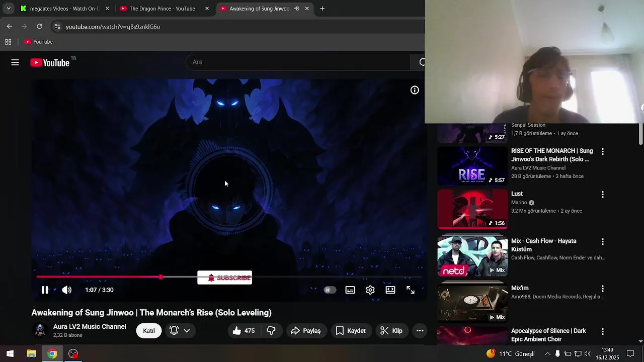Seek using the video progress bar
The width and height of the screenshot is (644, 362).
point(229,277)
